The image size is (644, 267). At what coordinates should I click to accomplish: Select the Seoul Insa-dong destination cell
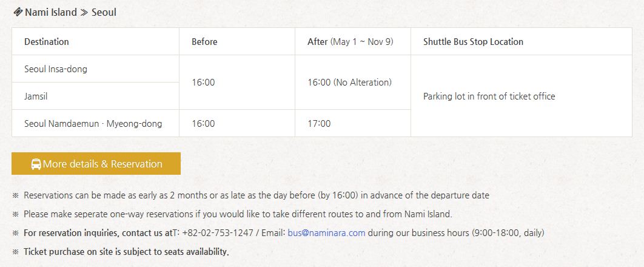[x=56, y=69]
